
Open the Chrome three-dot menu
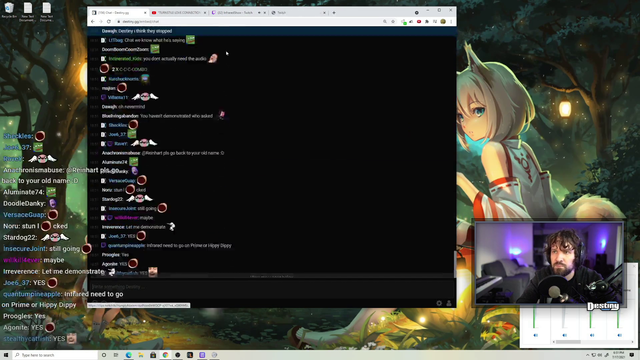(451, 21)
